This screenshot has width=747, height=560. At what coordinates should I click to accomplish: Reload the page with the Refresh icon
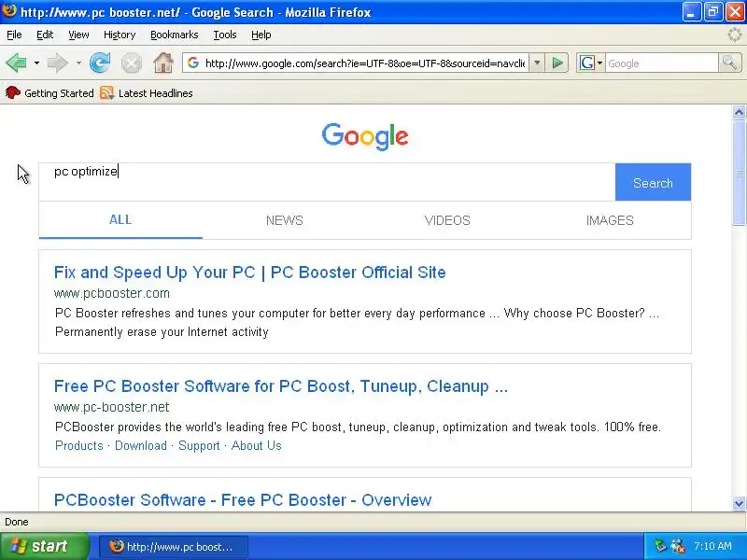pos(100,63)
